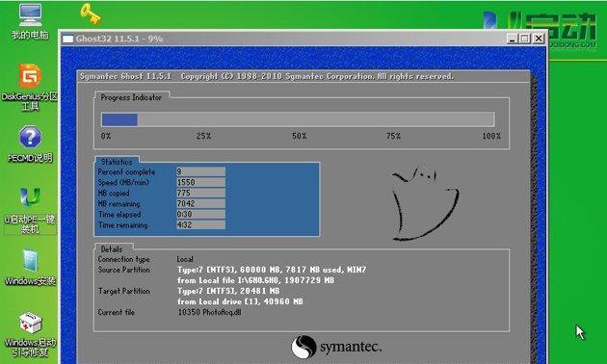Click the Time remaining value field
Image resolution: width=607 pixels, height=364 pixels.
coord(200,224)
